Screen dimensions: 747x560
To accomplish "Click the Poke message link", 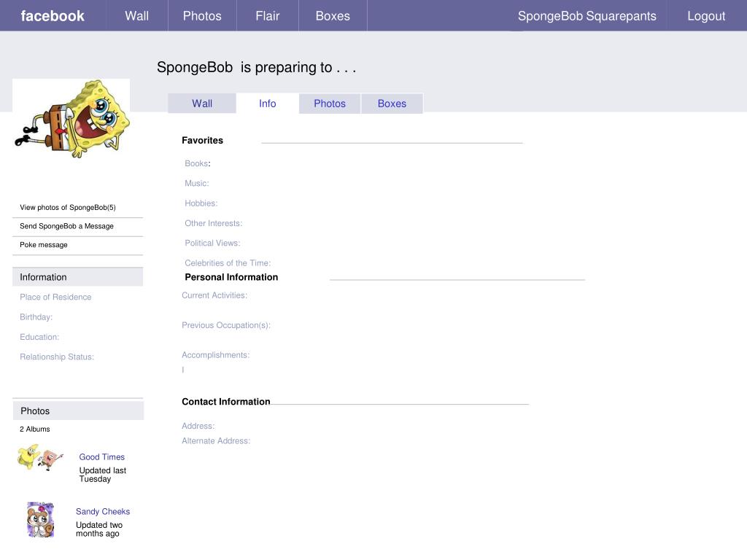I will [x=43, y=245].
